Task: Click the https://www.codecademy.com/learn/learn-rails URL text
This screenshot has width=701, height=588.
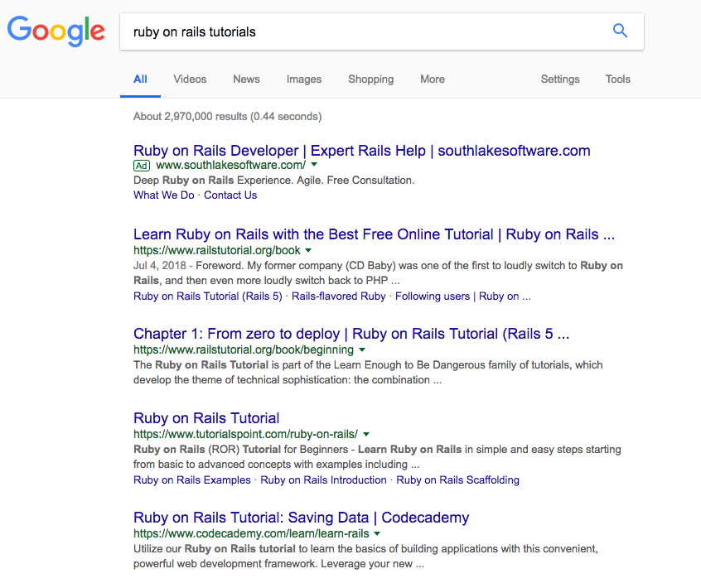Action: (x=251, y=533)
